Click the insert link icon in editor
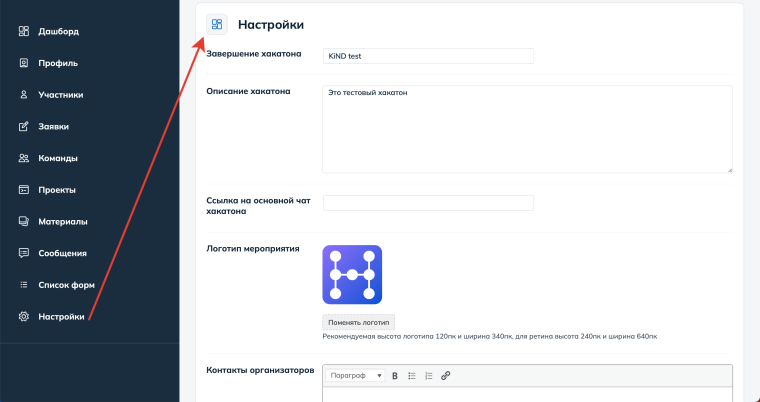This screenshot has width=760, height=402. click(446, 376)
